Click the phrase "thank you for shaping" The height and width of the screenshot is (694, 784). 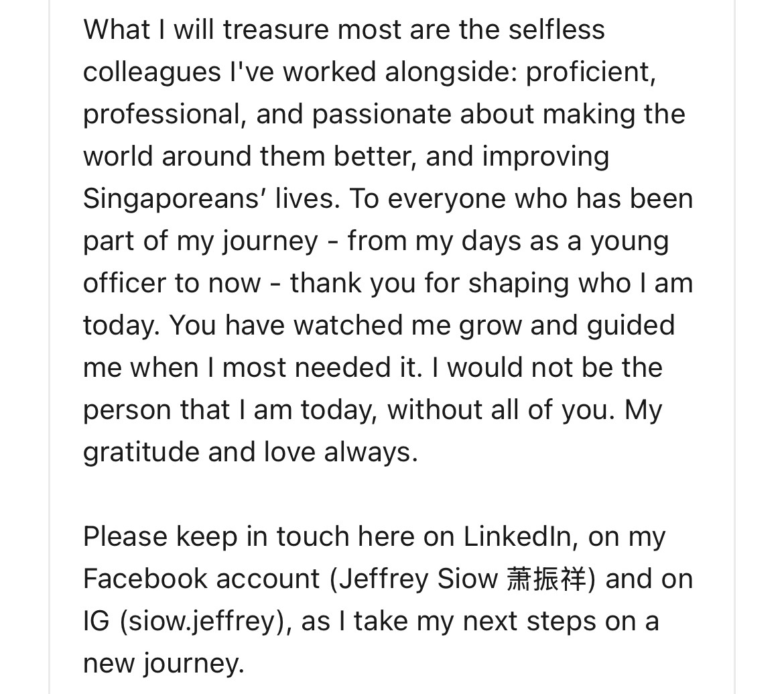[x=430, y=283]
